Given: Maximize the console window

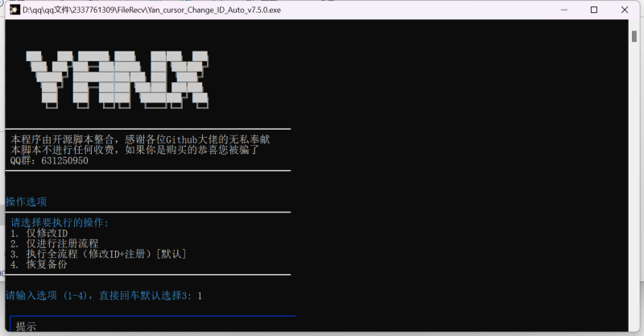Looking at the screenshot, I should coord(594,10).
